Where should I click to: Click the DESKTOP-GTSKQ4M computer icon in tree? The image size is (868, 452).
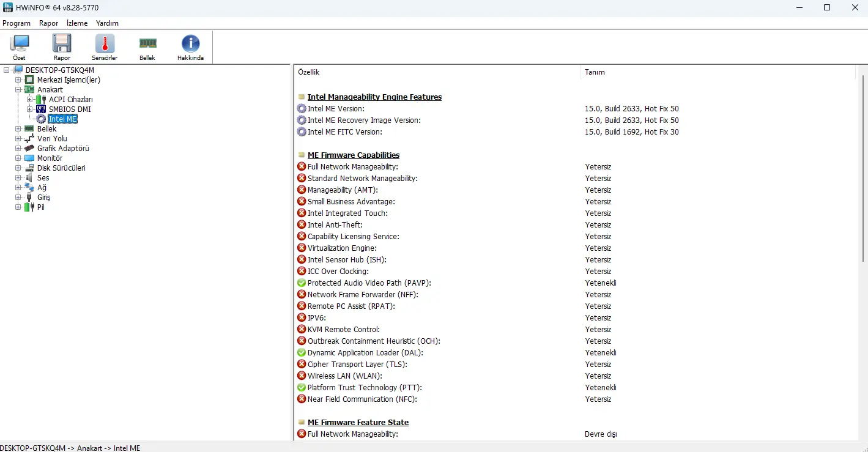[18, 70]
